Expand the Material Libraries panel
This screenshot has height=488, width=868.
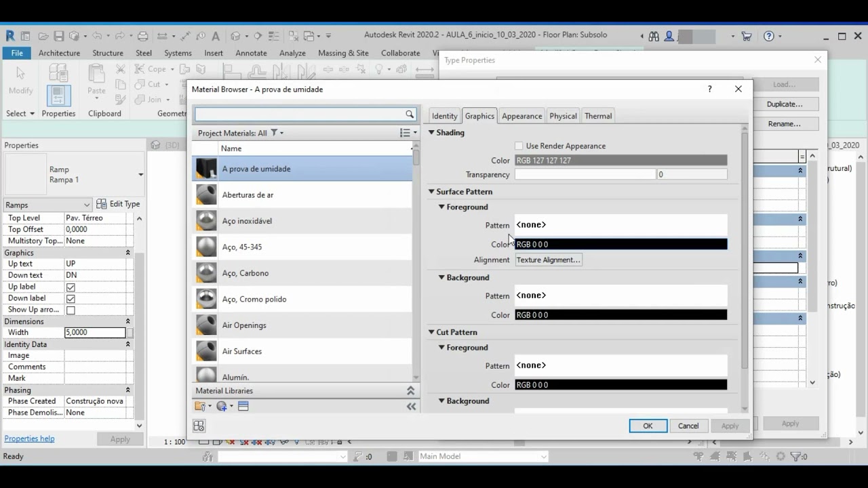pyautogui.click(x=410, y=391)
